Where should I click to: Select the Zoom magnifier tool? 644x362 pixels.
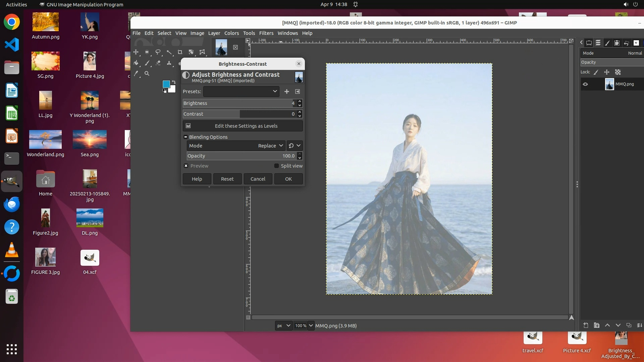pos(147,73)
